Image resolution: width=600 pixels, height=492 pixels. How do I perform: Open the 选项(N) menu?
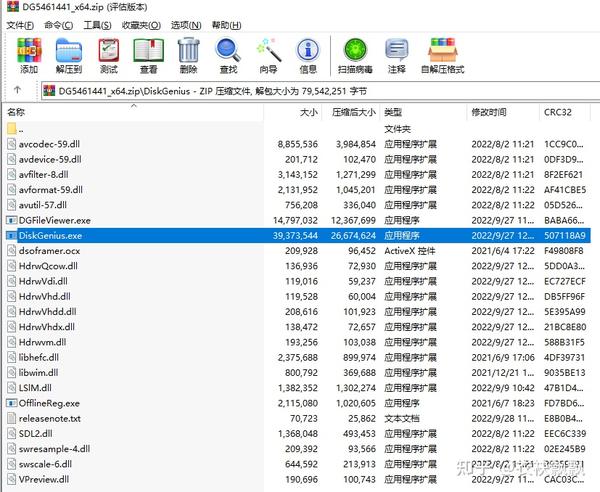tap(186, 25)
